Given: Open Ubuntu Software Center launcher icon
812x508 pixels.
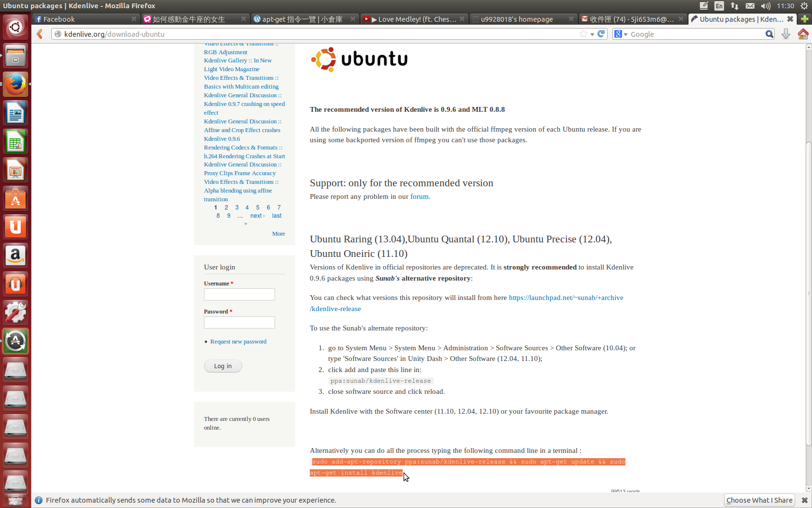Looking at the screenshot, I should (x=15, y=198).
